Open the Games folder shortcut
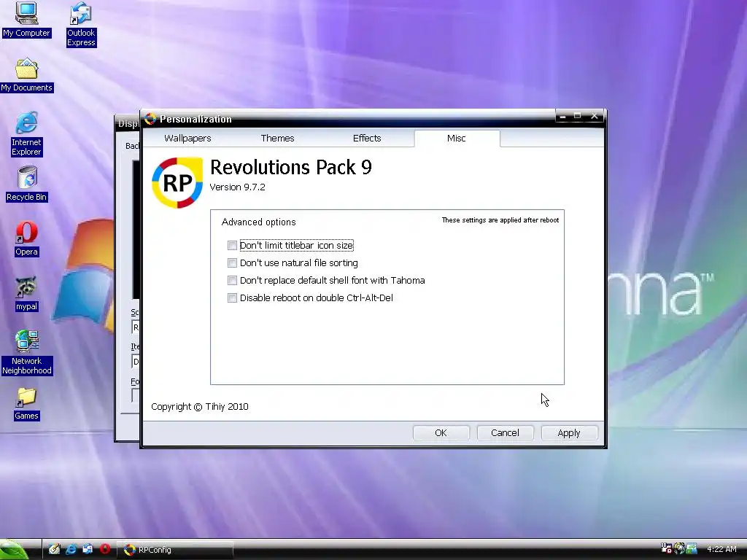Screen dimensions: 747x560 point(27,404)
